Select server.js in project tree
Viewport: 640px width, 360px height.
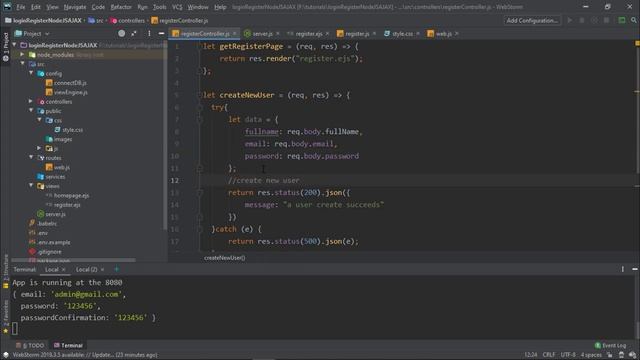click(55, 214)
